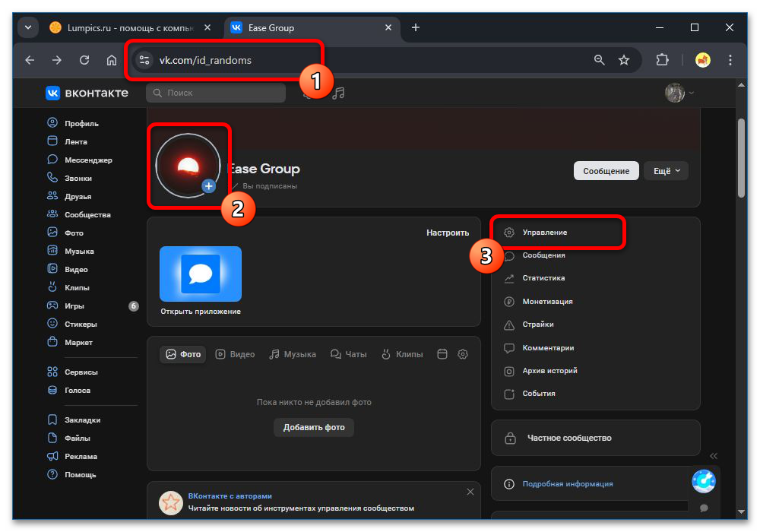Reload the page
The image size is (760, 532).
coord(84,60)
